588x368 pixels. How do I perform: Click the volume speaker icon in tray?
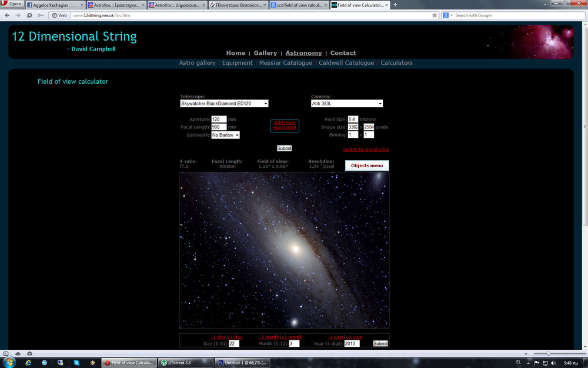point(553,363)
